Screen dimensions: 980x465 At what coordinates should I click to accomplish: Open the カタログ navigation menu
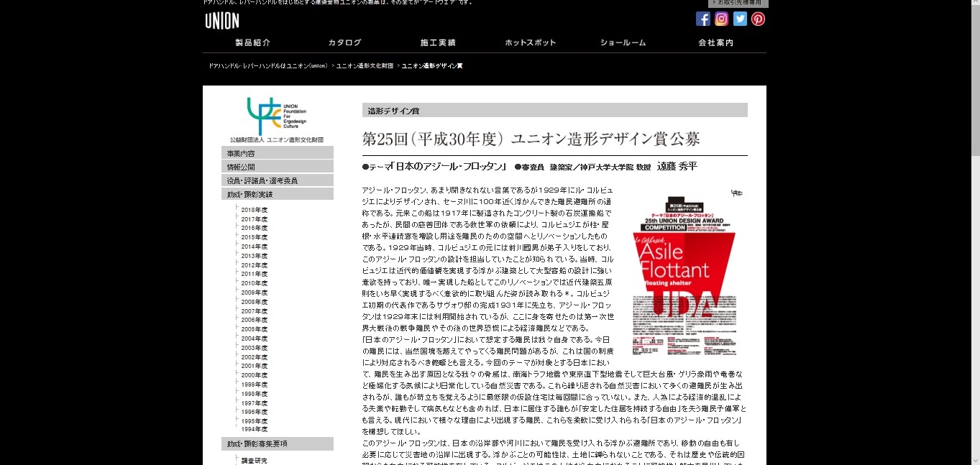point(345,42)
